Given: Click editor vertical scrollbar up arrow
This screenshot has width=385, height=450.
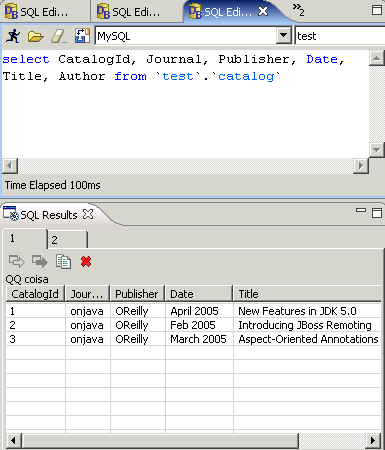Looking at the screenshot, I should 377,59.
